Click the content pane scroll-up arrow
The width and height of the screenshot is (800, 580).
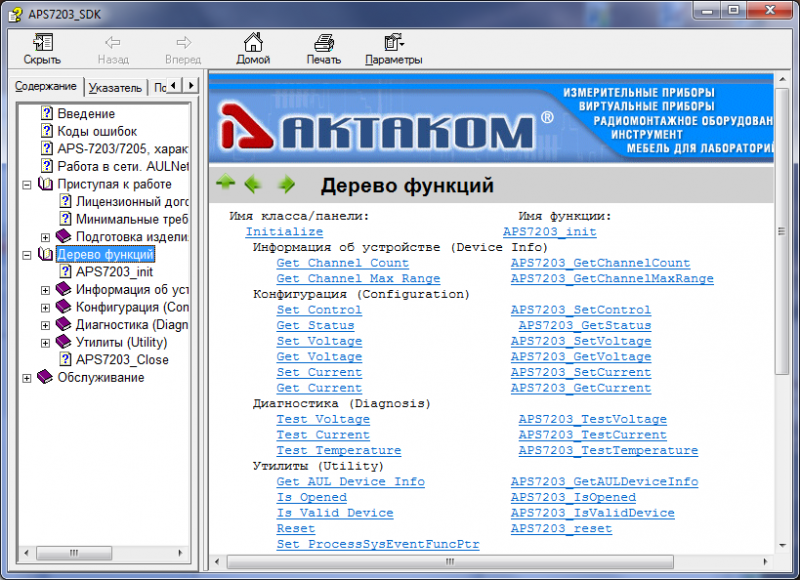(782, 80)
